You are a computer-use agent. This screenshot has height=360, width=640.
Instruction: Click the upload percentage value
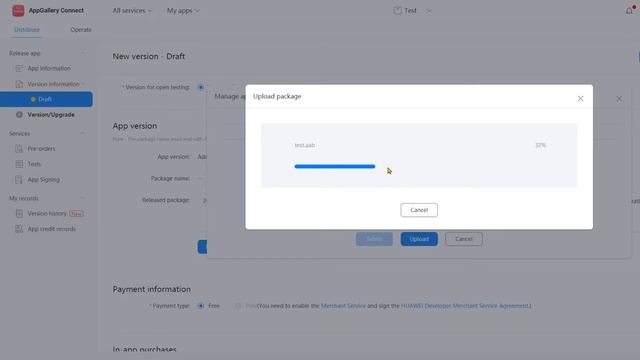pos(540,145)
